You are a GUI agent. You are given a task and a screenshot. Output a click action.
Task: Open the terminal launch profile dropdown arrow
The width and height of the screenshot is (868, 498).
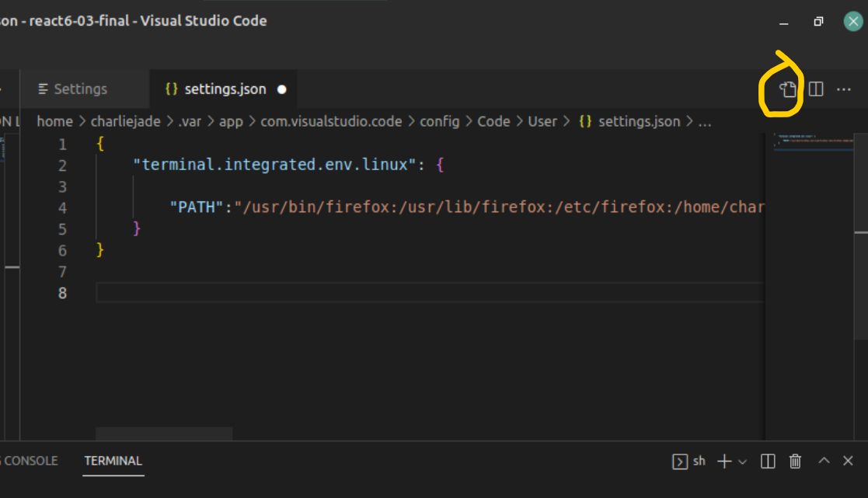click(742, 462)
